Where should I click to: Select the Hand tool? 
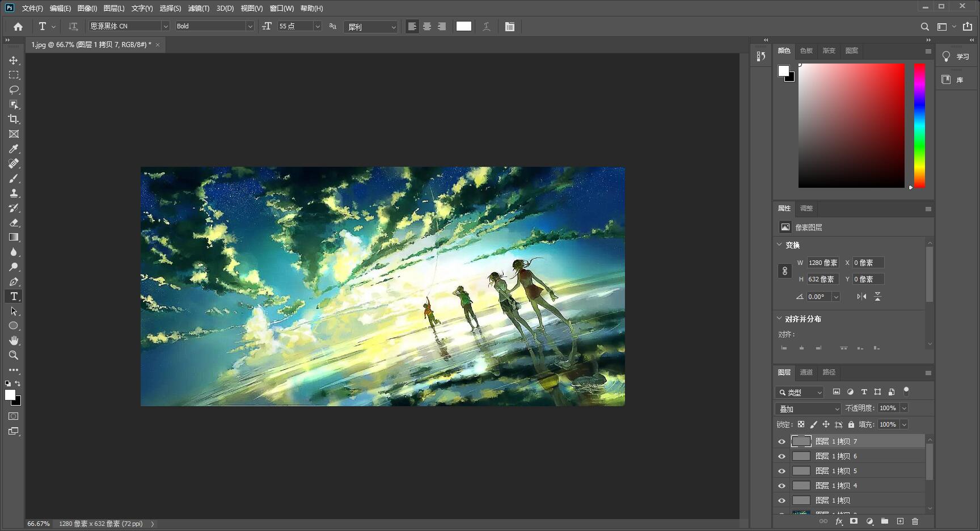tap(14, 340)
